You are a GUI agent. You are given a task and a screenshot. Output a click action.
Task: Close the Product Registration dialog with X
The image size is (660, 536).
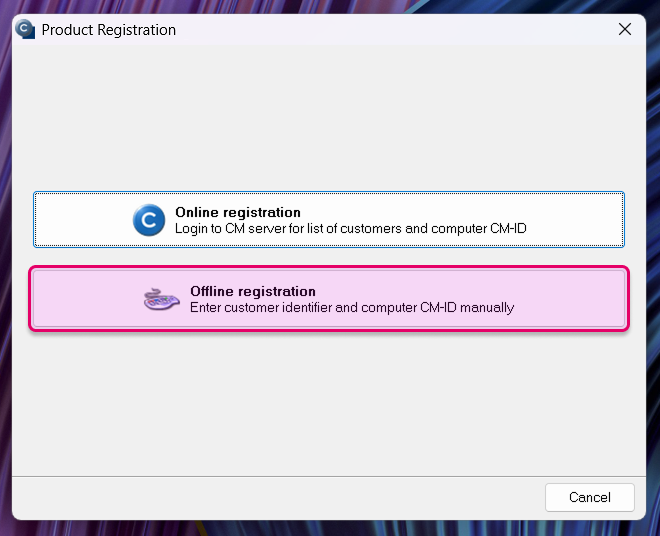[625, 29]
